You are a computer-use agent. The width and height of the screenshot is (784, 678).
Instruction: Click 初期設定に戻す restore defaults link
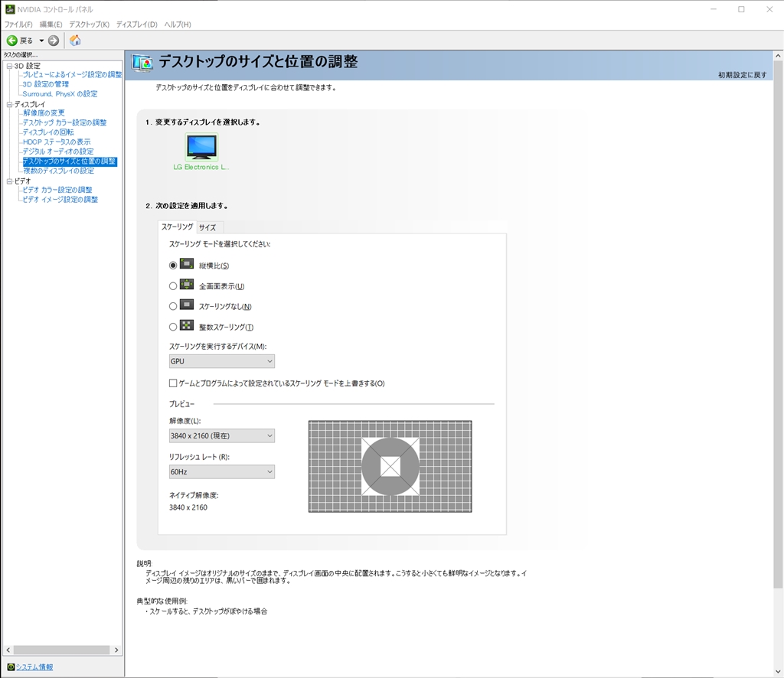[x=742, y=75]
